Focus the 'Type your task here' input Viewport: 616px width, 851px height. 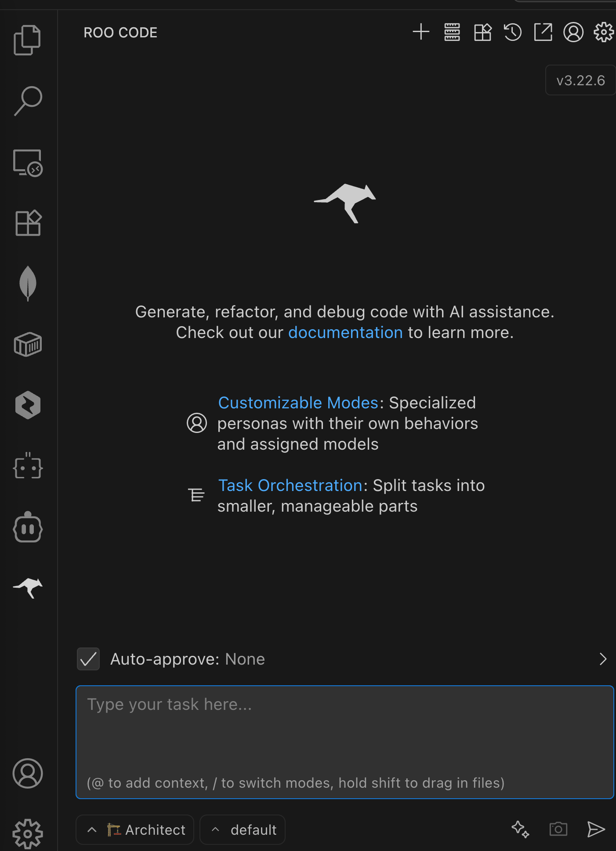coord(345,742)
